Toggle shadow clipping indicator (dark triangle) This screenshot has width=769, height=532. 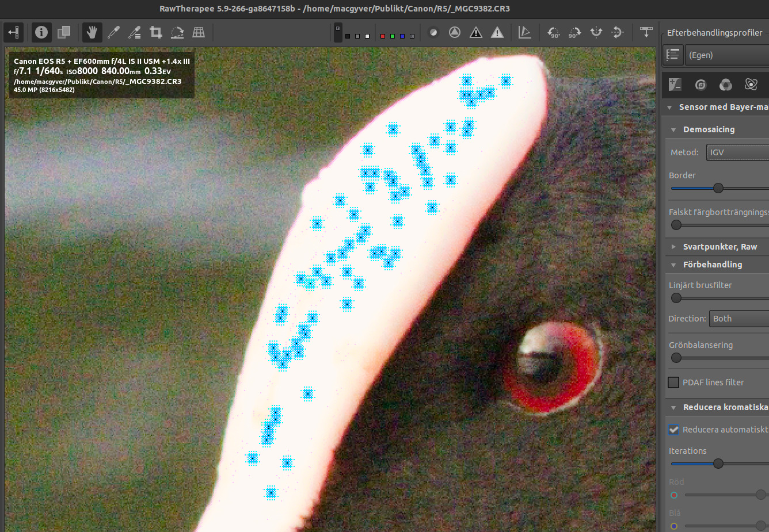476,32
